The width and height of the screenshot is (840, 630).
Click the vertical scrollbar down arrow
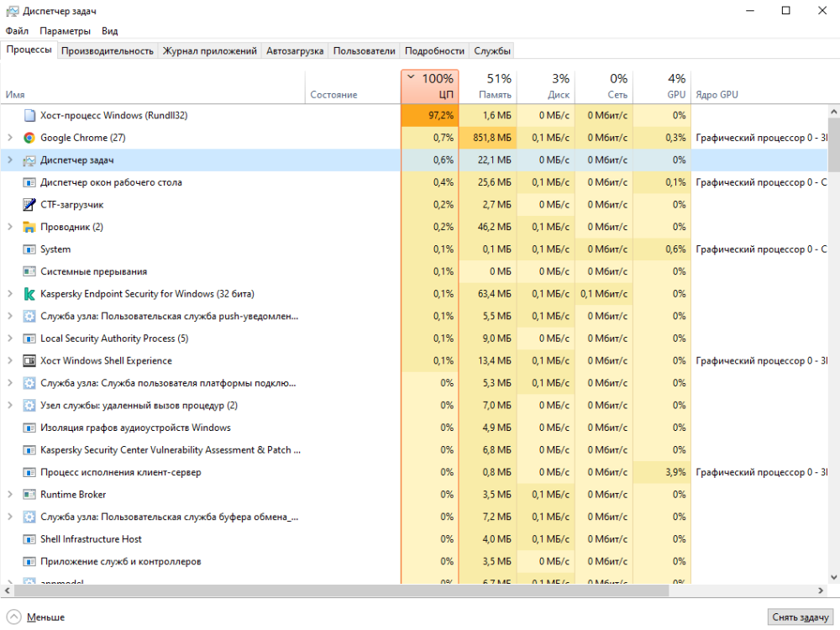coord(833,578)
